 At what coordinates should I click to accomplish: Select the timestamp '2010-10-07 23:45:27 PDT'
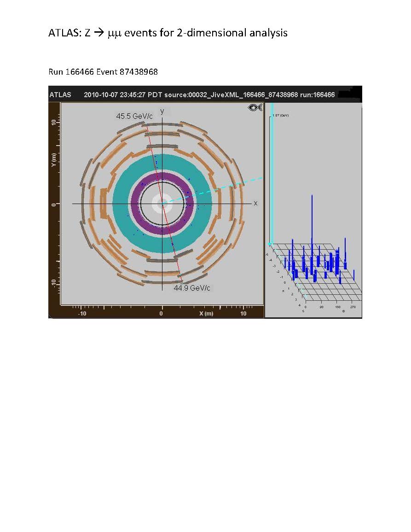pyautogui.click(x=123, y=95)
